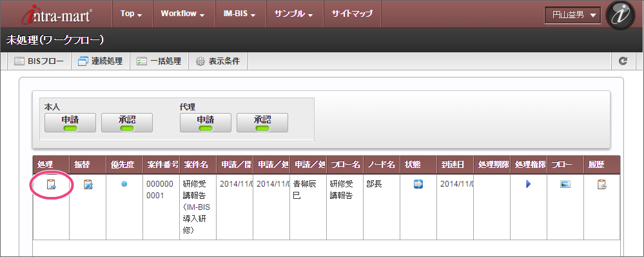Open the flow diagram icon in the row

[x=565, y=184]
